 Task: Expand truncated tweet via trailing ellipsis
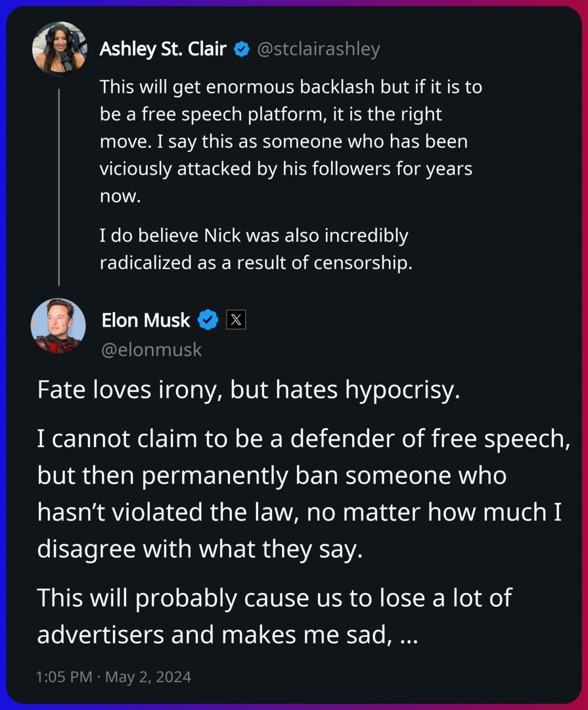tap(408, 634)
